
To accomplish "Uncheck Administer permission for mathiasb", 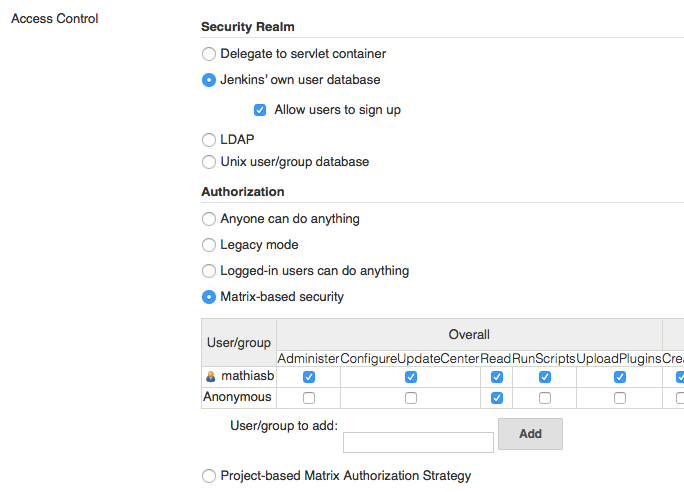I will (x=309, y=378).
